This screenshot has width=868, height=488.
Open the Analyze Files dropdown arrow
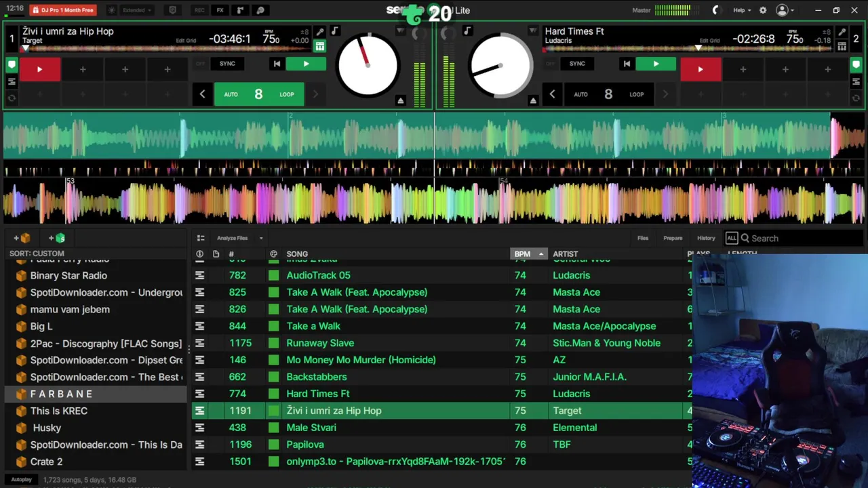point(261,238)
